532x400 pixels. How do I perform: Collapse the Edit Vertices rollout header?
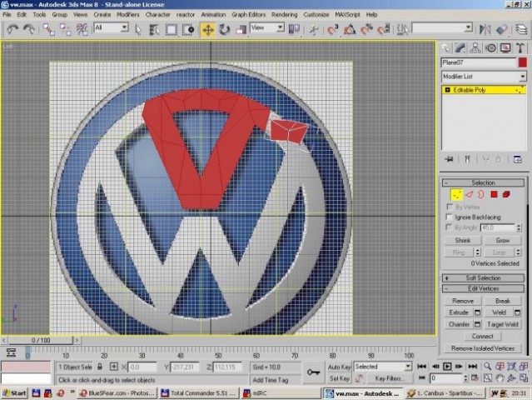pos(483,288)
